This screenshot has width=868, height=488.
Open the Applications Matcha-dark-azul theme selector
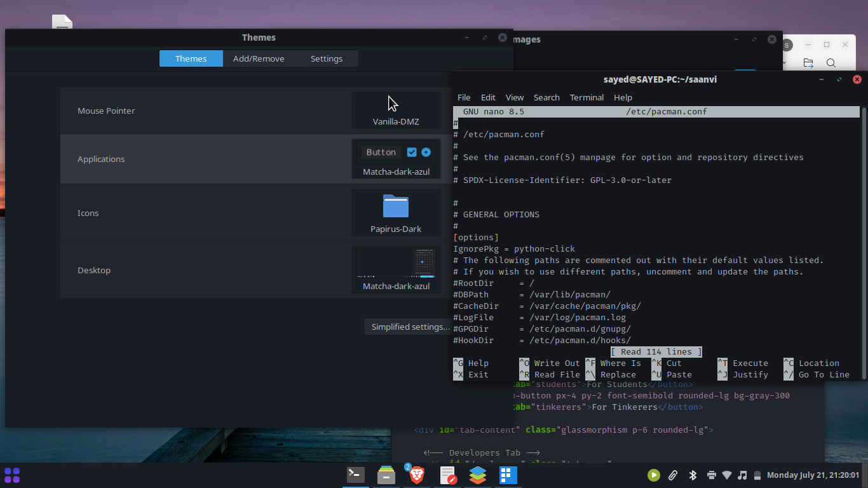coord(396,159)
